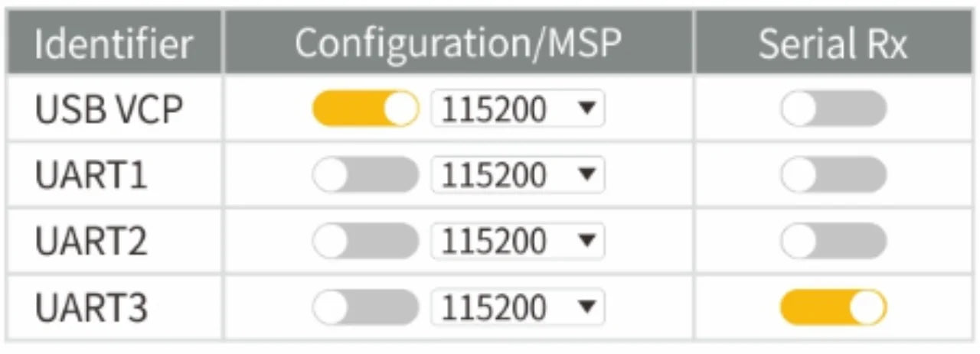Viewport: 980px width, 354px height.
Task: Open UART1 115200 baud rate dropdown
Action: point(518,175)
